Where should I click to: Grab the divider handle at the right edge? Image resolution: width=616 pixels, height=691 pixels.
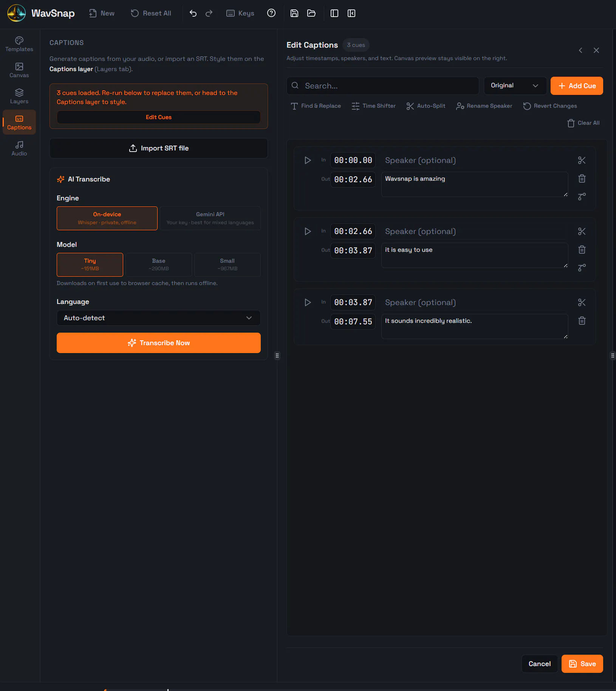(x=613, y=355)
